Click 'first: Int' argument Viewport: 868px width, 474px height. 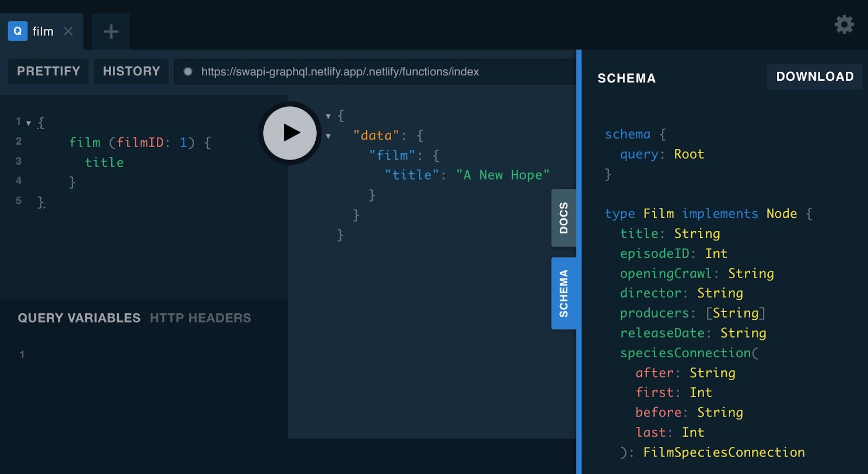[673, 393]
